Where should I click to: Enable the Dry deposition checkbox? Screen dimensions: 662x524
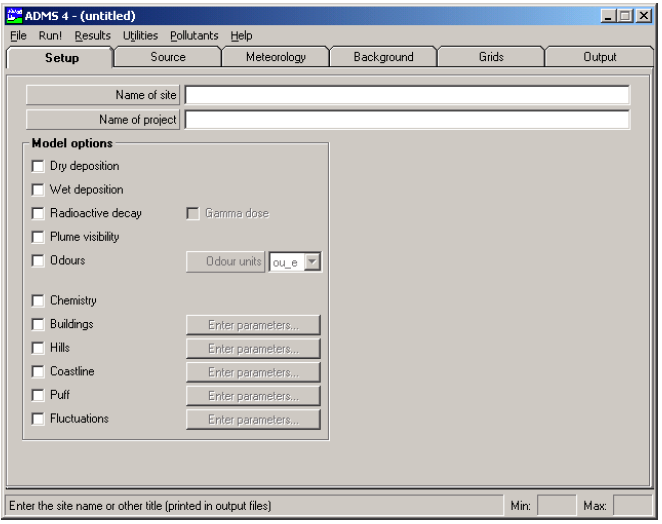pos(38,166)
